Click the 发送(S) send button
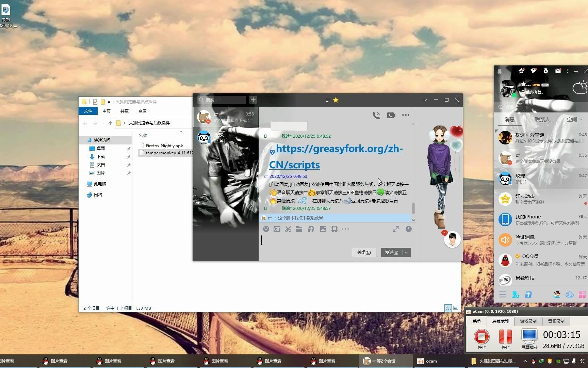 pyautogui.click(x=392, y=252)
